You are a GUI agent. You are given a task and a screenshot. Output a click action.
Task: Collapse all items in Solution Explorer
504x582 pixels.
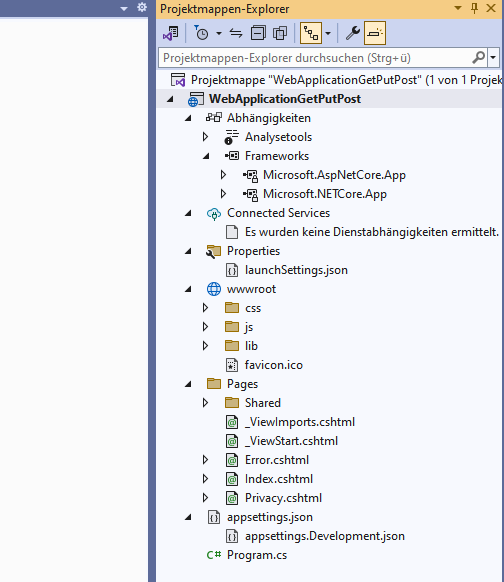(x=258, y=33)
